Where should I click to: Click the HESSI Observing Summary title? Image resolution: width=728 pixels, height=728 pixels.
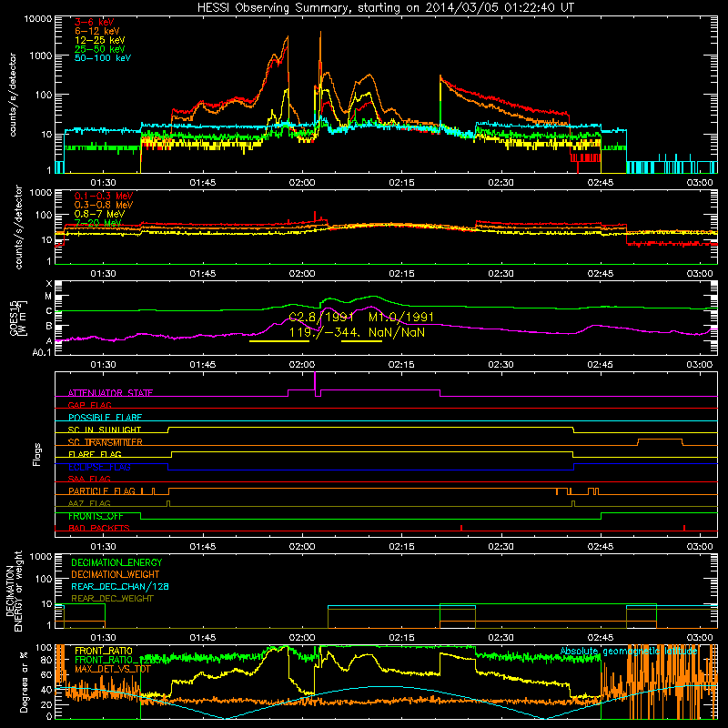[386, 8]
